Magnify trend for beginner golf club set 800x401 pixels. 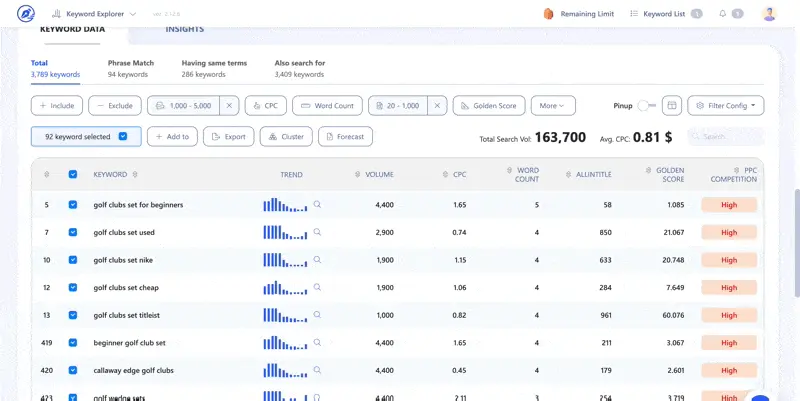317,342
